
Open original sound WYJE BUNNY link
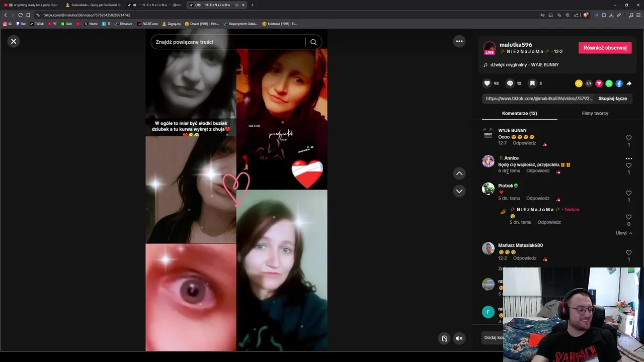[x=524, y=65]
